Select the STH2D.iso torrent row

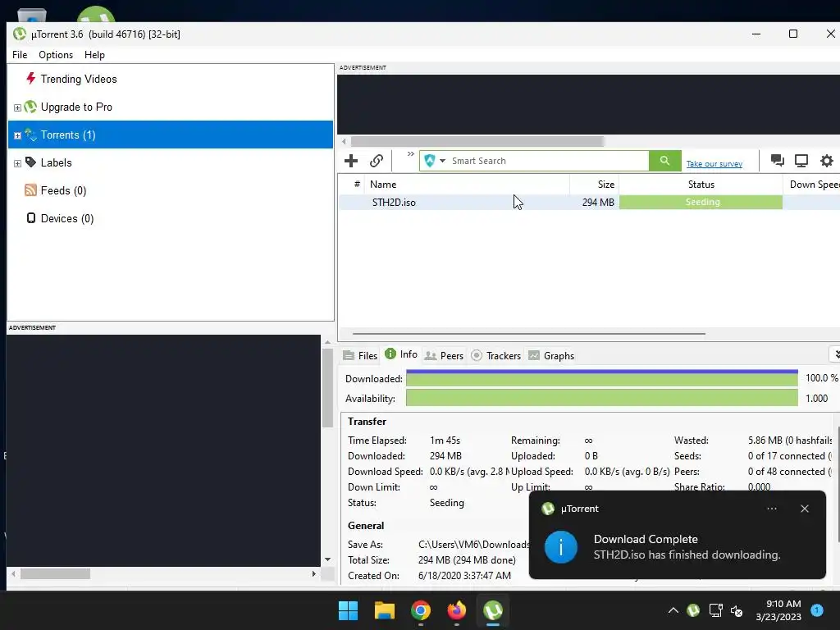click(x=589, y=202)
